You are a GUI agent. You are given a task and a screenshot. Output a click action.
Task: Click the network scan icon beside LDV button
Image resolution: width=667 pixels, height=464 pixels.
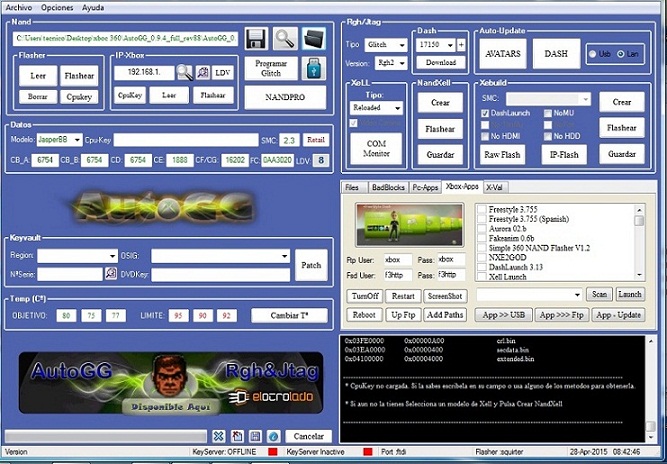(x=203, y=73)
